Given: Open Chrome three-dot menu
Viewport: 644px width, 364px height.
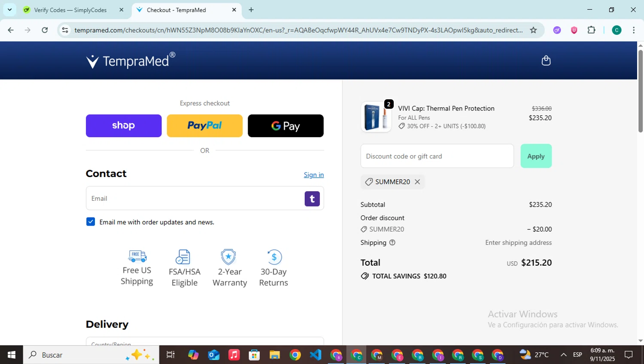Looking at the screenshot, I should [634, 30].
